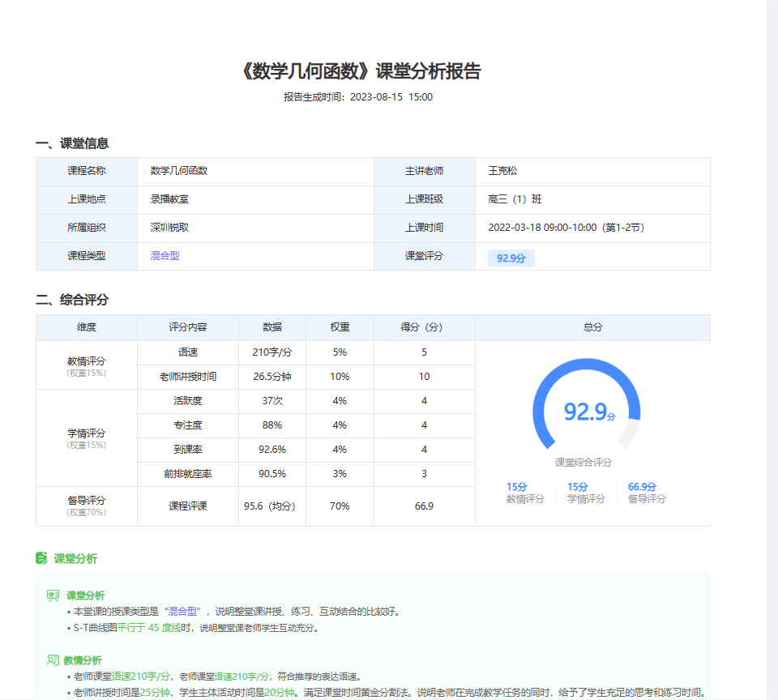This screenshot has height=700, width=778.
Task: Click the 老师讲授时间 row label
Action: coord(188,377)
